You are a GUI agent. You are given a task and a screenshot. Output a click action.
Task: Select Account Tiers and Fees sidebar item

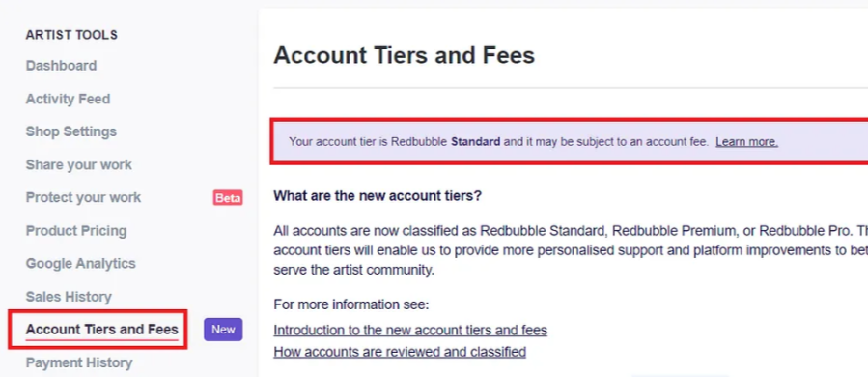point(101,330)
